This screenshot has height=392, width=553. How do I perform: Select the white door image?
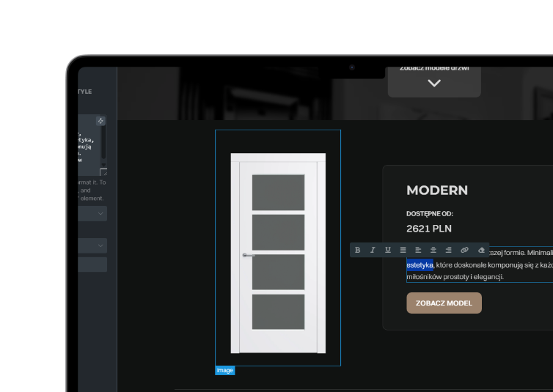click(278, 251)
